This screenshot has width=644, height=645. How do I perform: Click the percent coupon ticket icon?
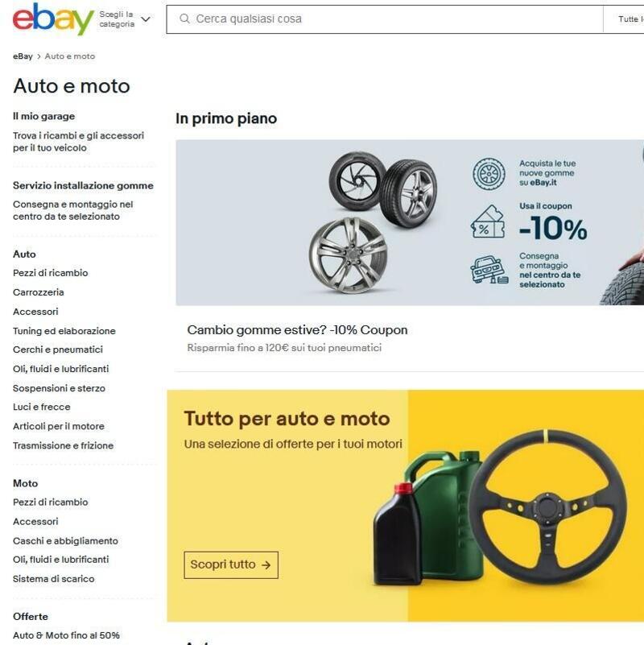click(488, 221)
